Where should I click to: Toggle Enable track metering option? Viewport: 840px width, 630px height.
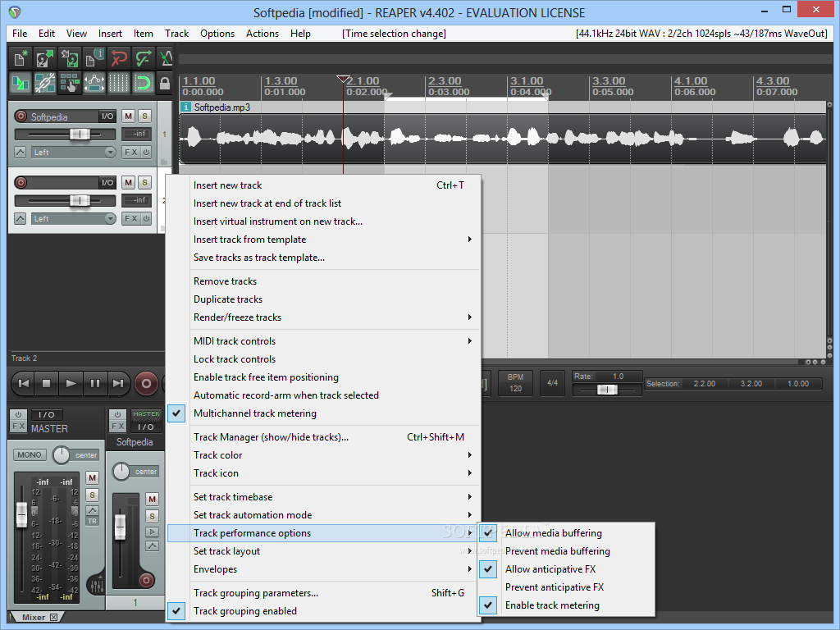click(x=566, y=605)
